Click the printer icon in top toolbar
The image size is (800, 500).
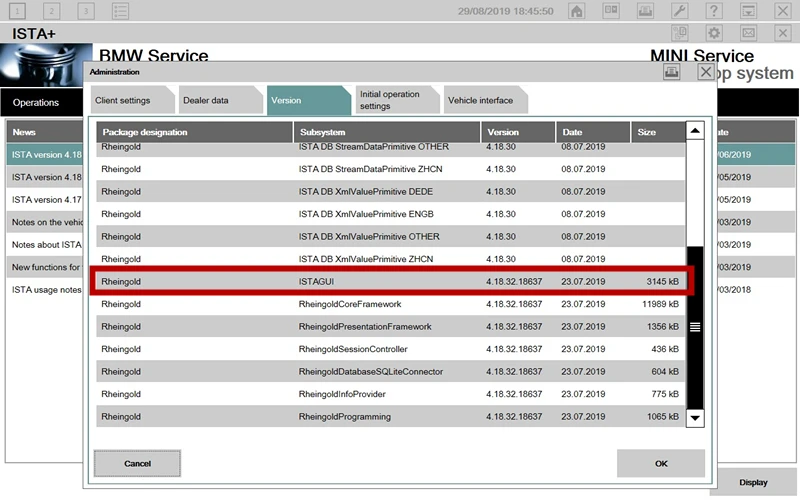click(645, 11)
